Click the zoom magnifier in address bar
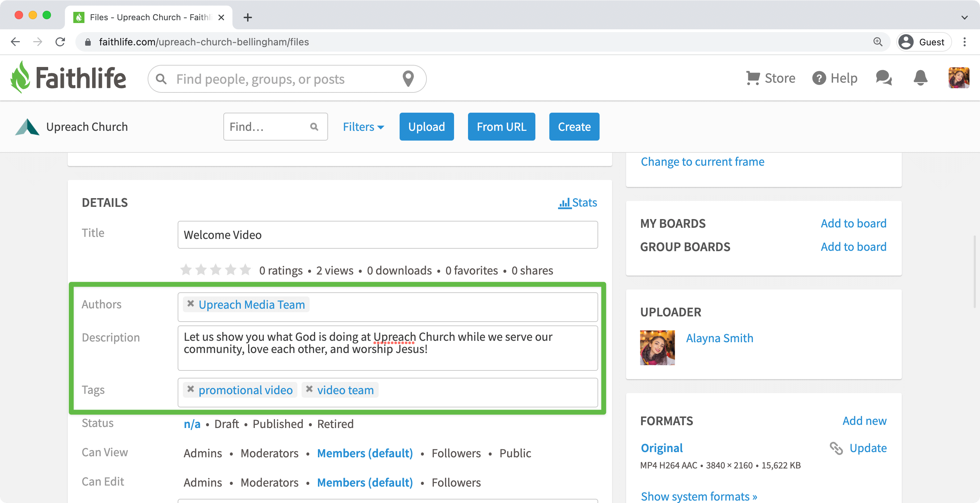Image resolution: width=980 pixels, height=503 pixels. tap(878, 42)
